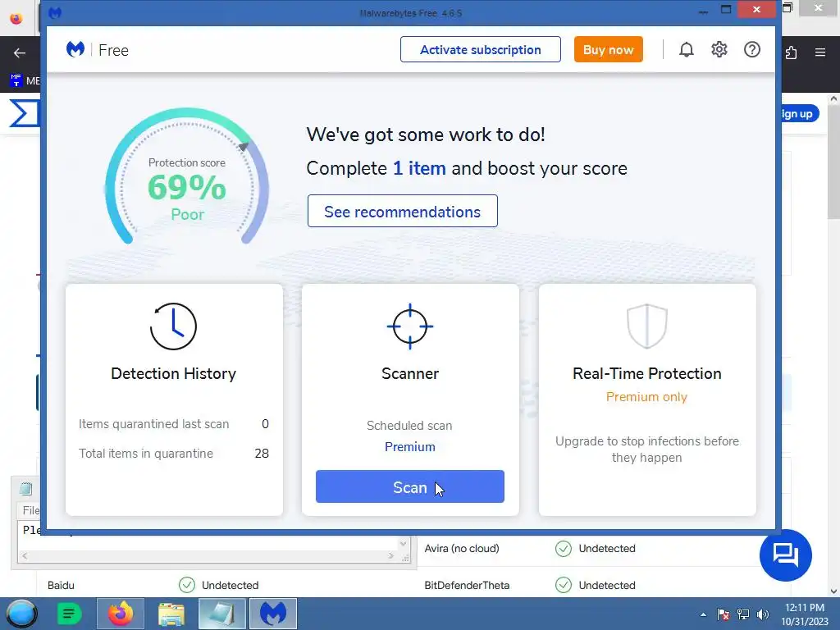Click Undetected check icon beside Avira
The width and height of the screenshot is (840, 630).
pos(563,549)
